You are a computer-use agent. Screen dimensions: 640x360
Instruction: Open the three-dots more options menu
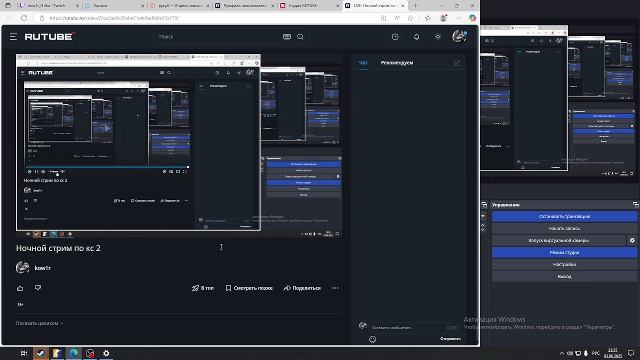(x=335, y=288)
